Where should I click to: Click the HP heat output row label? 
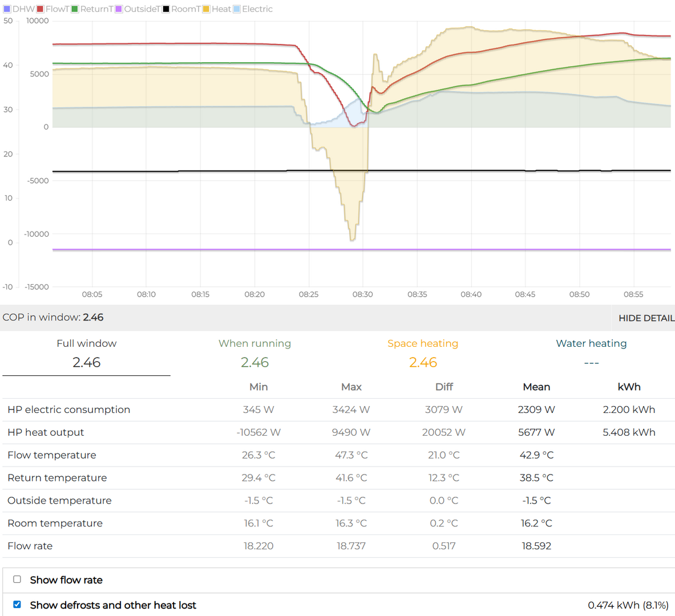coord(46,432)
